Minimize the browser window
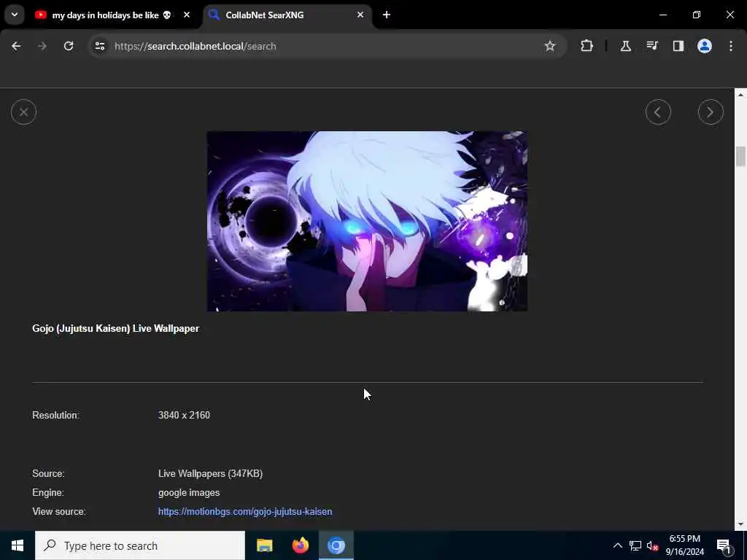 662,15
